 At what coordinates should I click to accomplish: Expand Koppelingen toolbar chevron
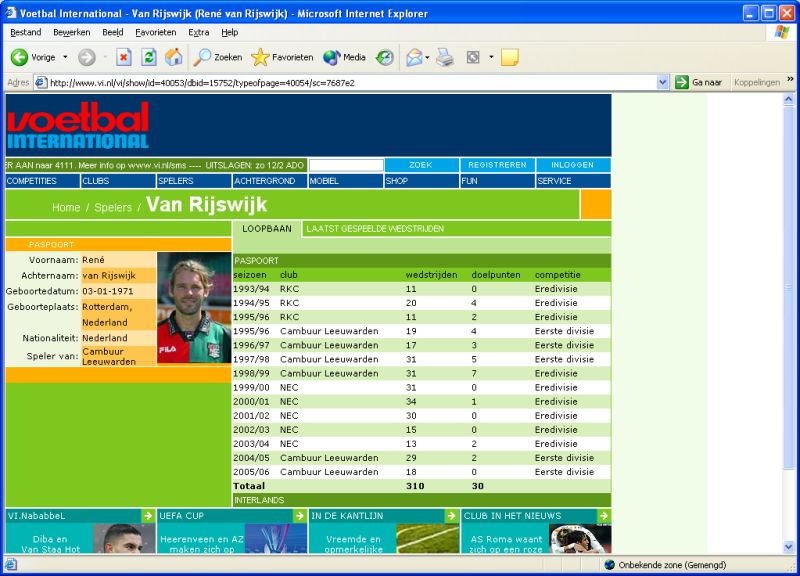(790, 80)
